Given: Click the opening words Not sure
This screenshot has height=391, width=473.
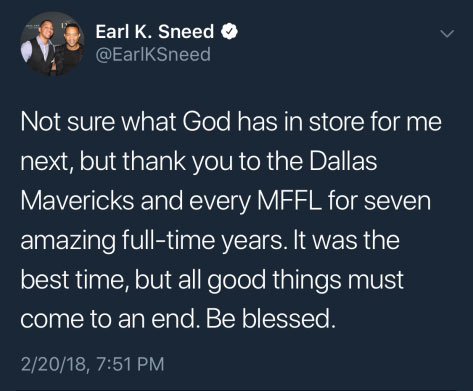Looking at the screenshot, I should tap(68, 122).
